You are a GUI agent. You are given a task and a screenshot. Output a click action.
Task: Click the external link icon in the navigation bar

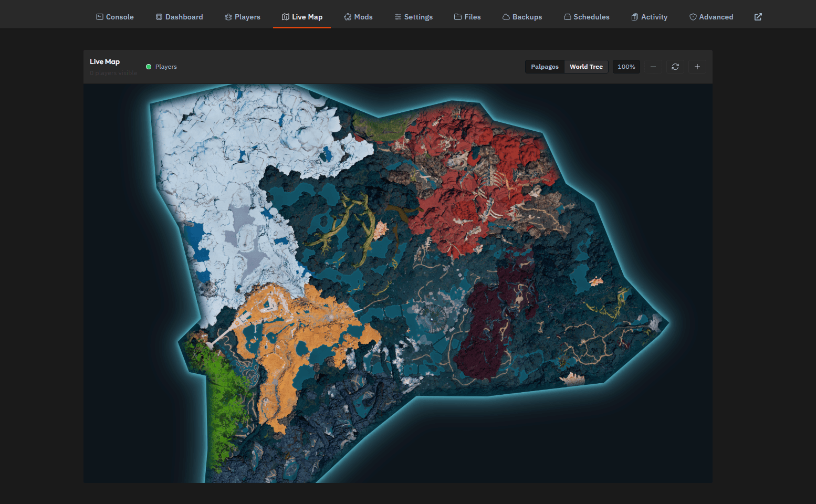coord(758,17)
